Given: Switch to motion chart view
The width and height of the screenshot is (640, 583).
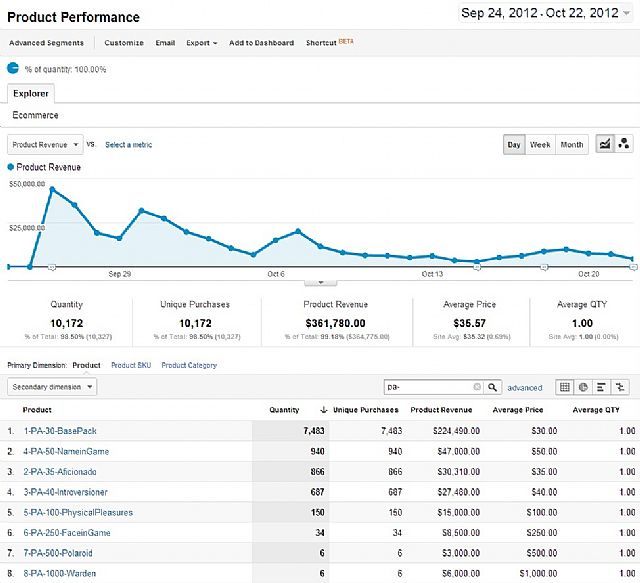Looking at the screenshot, I should [624, 145].
